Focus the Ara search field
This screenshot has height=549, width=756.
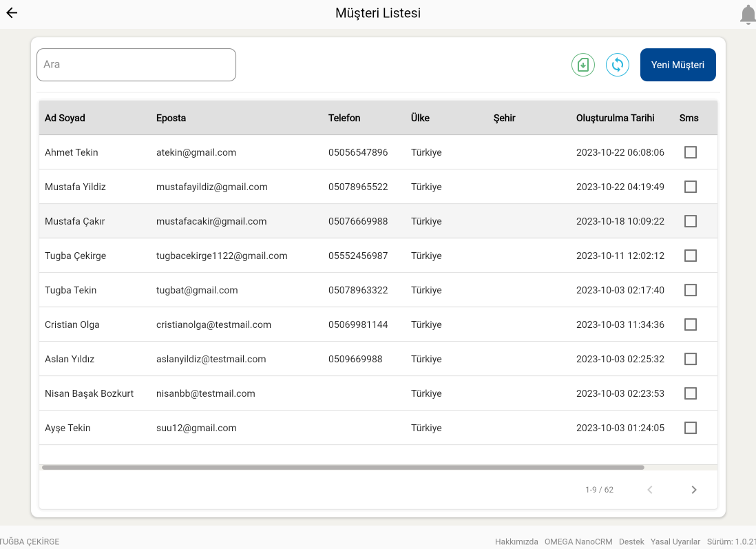pyautogui.click(x=136, y=65)
